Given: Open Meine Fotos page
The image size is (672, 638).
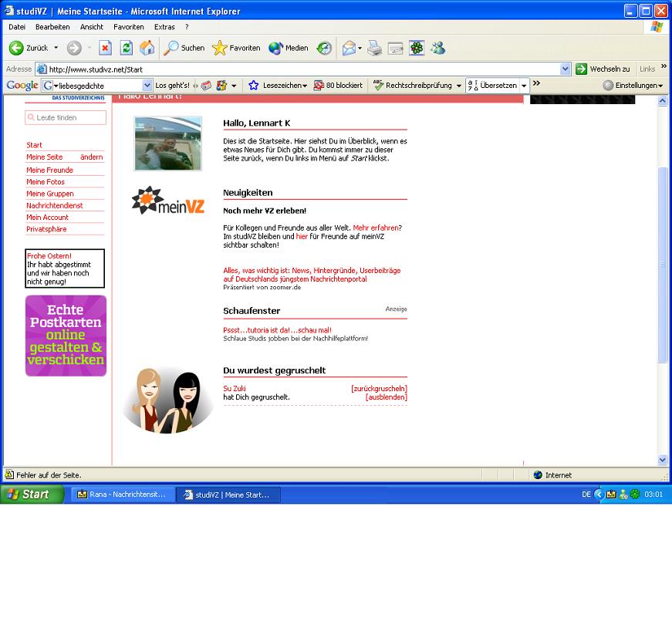Looking at the screenshot, I should coord(46,182).
